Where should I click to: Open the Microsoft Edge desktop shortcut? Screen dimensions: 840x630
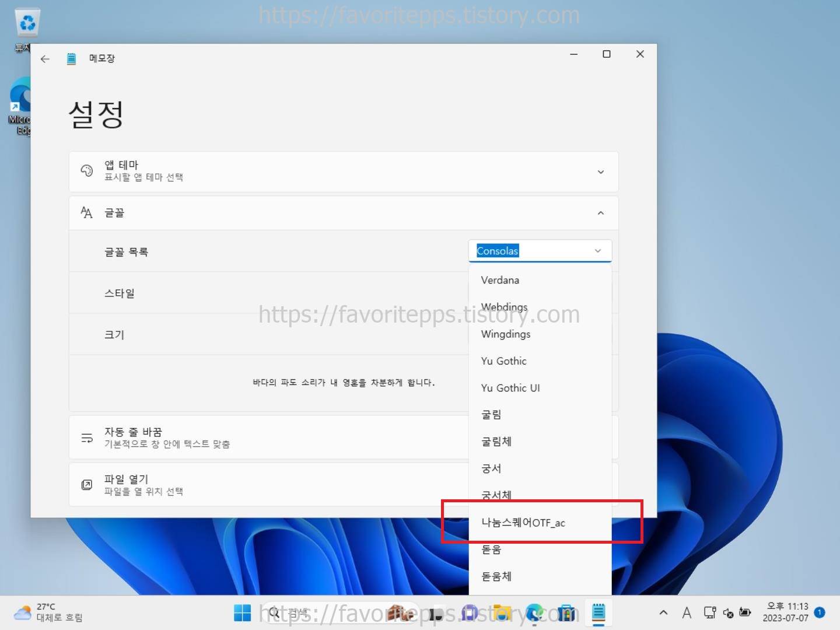coord(20,106)
